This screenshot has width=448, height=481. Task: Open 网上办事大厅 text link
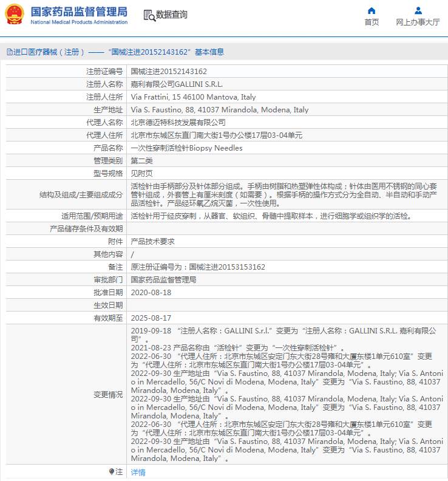click(418, 22)
